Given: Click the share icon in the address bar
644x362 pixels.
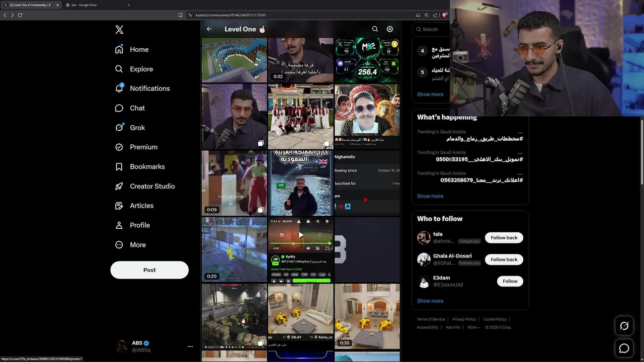Looking at the screenshot, I should [435, 15].
